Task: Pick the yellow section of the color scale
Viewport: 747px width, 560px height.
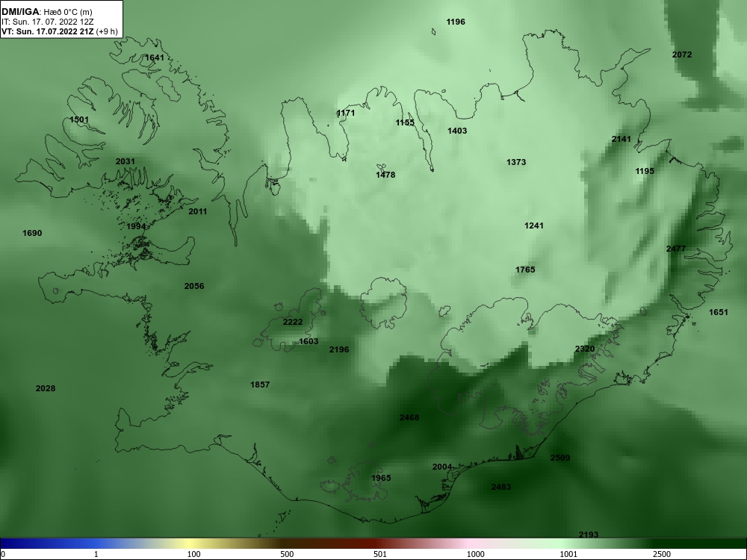Action: (190, 544)
